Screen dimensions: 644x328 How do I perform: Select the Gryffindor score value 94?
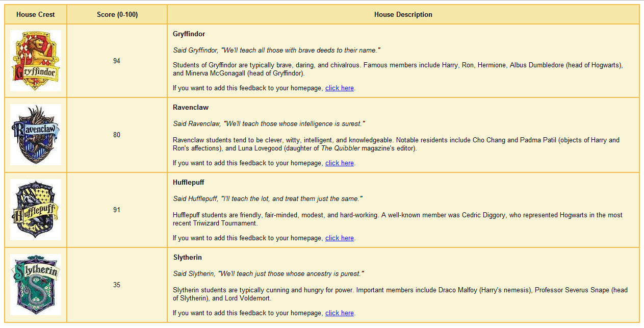[x=117, y=61]
